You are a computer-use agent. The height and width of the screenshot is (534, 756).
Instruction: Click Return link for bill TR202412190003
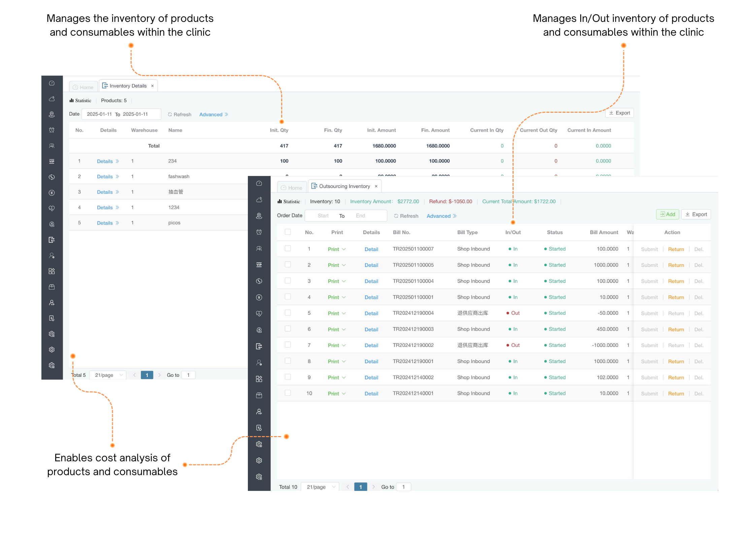(x=676, y=329)
